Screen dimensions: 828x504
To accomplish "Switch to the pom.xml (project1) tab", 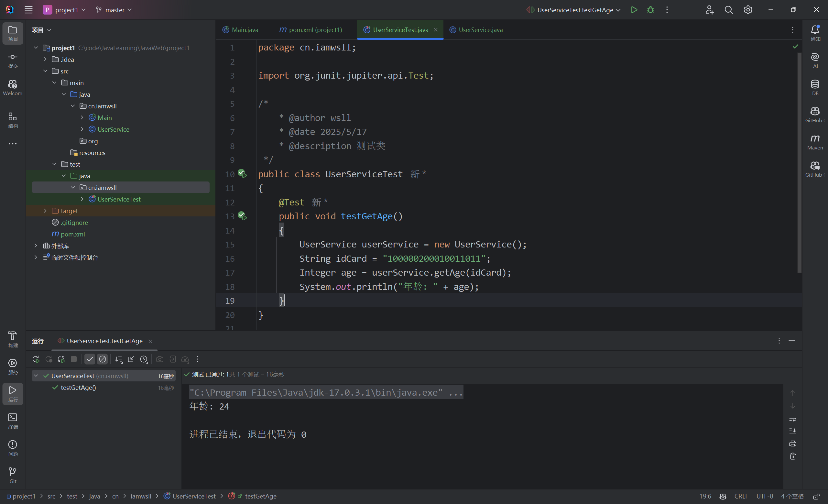I will tap(315, 30).
